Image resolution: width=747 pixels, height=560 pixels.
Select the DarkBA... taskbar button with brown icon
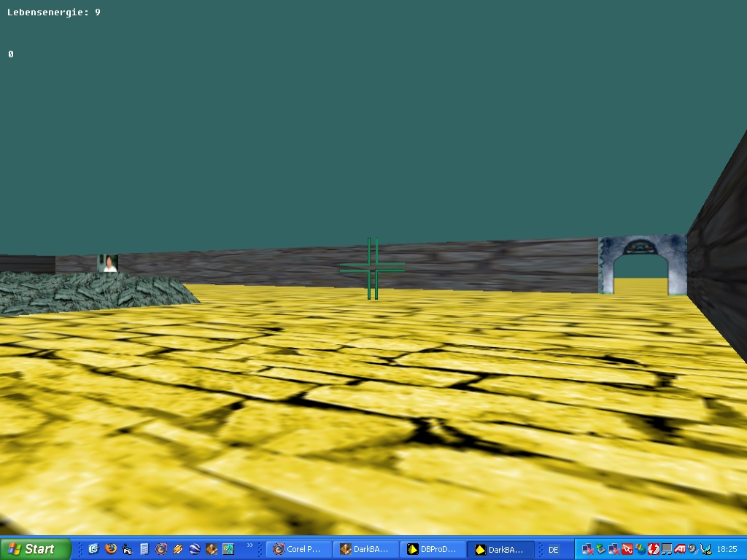pos(365,549)
